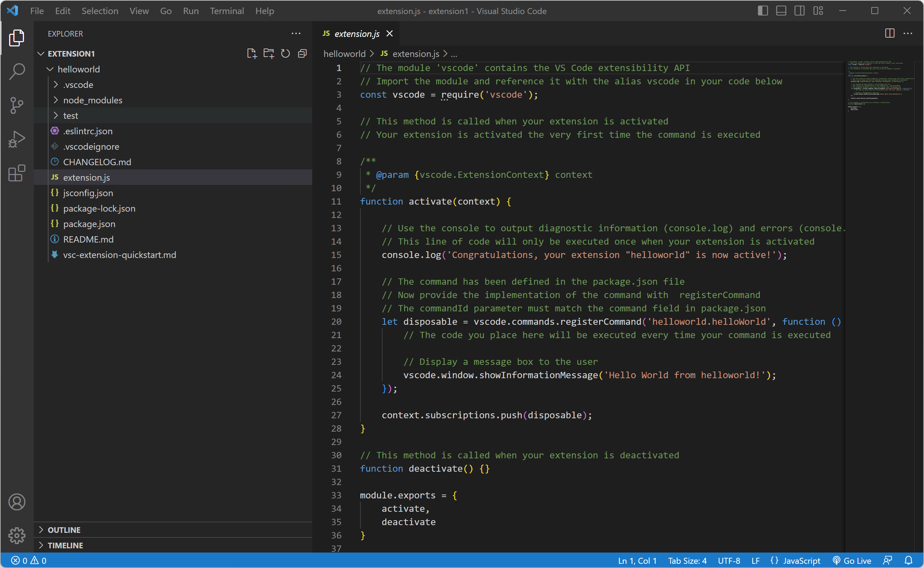Open the Extensions view
Image resolution: width=924 pixels, height=568 pixels.
pos(17,173)
